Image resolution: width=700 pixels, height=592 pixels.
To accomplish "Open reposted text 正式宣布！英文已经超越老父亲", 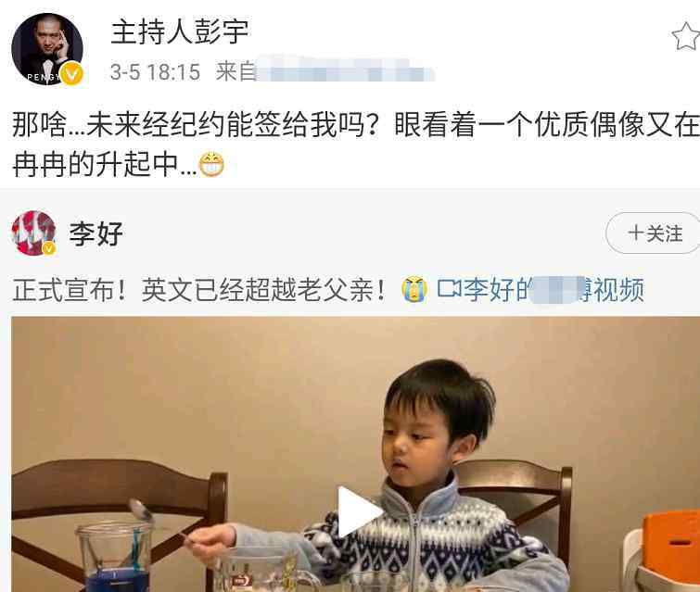I will 198,290.
